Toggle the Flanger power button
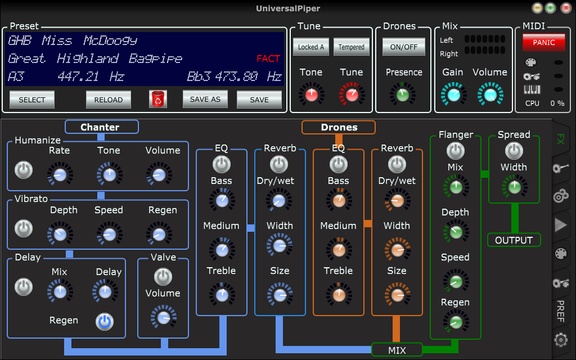The height and width of the screenshot is (360, 576). point(456,151)
